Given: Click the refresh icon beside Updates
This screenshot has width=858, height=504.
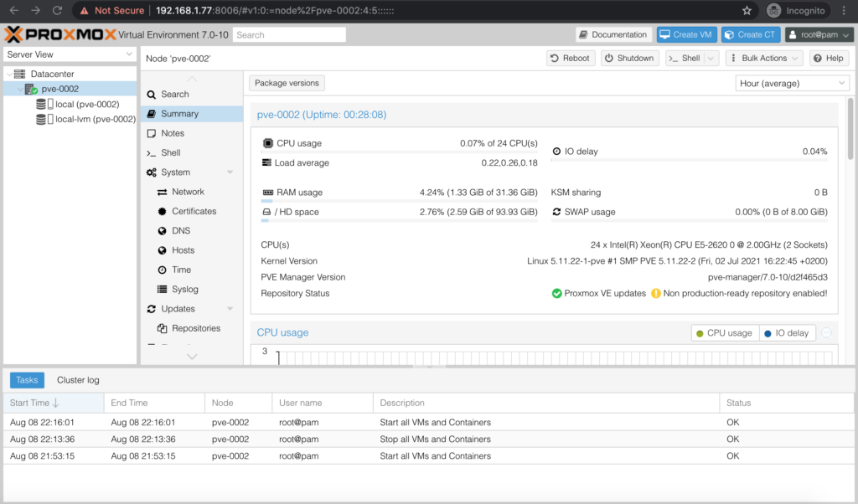Looking at the screenshot, I should 152,309.
